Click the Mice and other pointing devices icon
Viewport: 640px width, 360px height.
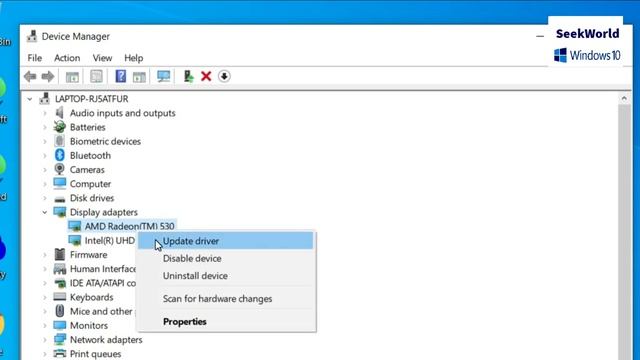pos(60,311)
